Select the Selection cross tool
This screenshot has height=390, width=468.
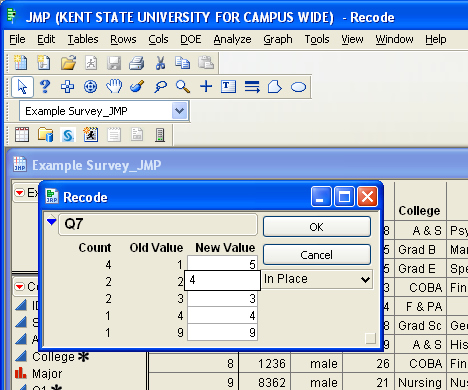point(67,87)
